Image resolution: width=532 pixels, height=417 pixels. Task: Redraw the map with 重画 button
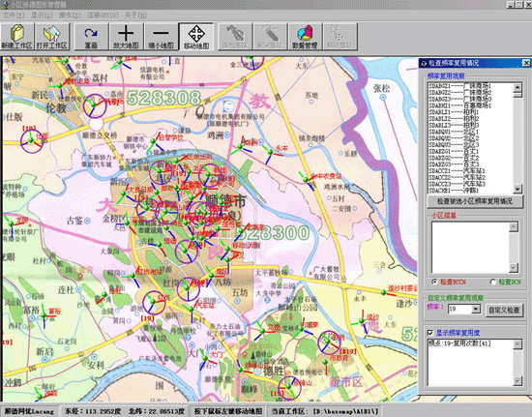pyautogui.click(x=91, y=37)
